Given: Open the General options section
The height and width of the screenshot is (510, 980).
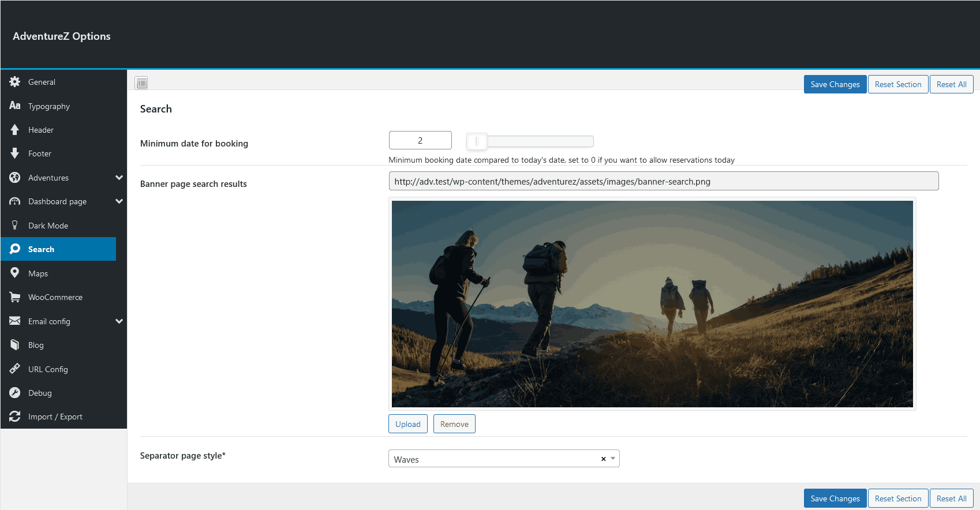Looking at the screenshot, I should coord(63,82).
